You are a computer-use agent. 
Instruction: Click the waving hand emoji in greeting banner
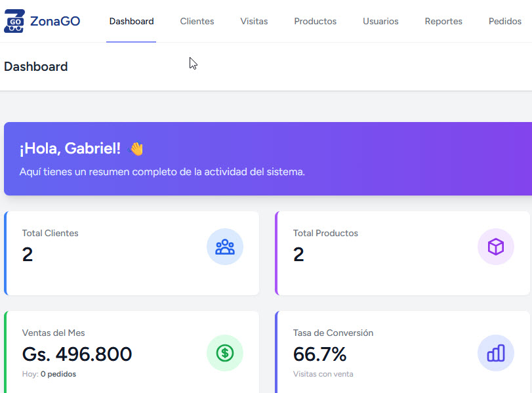click(x=136, y=148)
